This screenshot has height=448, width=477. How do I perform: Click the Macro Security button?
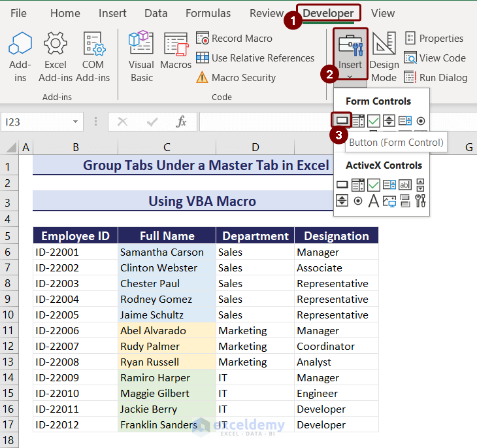(x=236, y=78)
